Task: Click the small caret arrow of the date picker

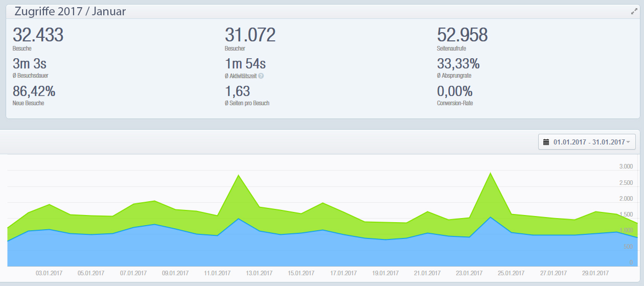Action: 628,142
